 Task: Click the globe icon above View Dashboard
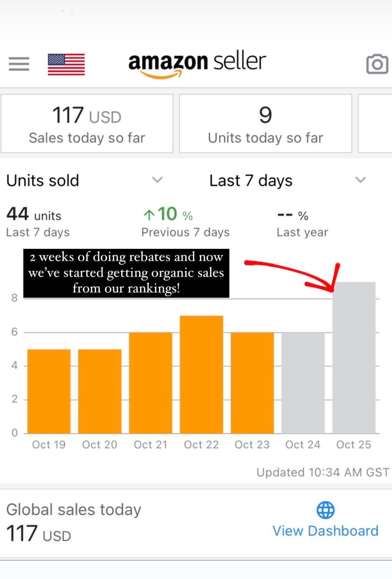click(325, 510)
